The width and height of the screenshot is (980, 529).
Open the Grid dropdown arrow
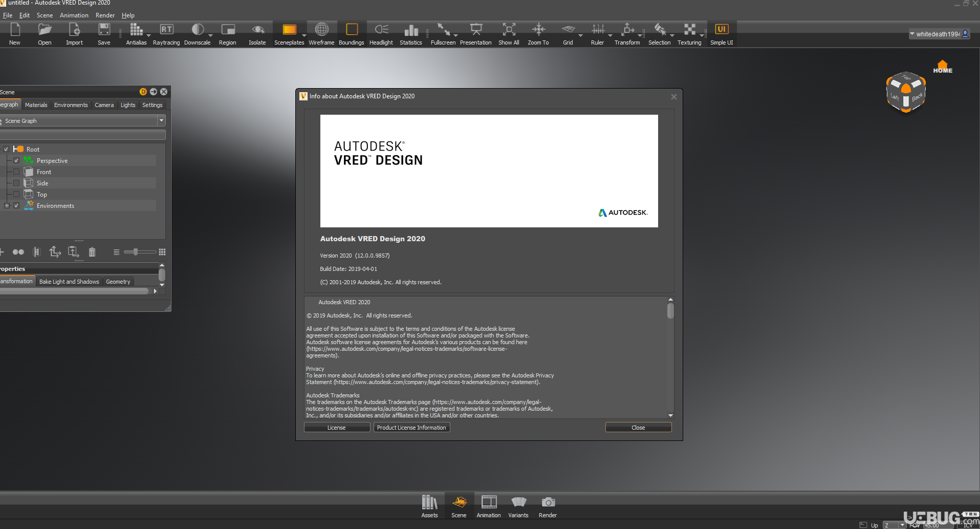(580, 35)
